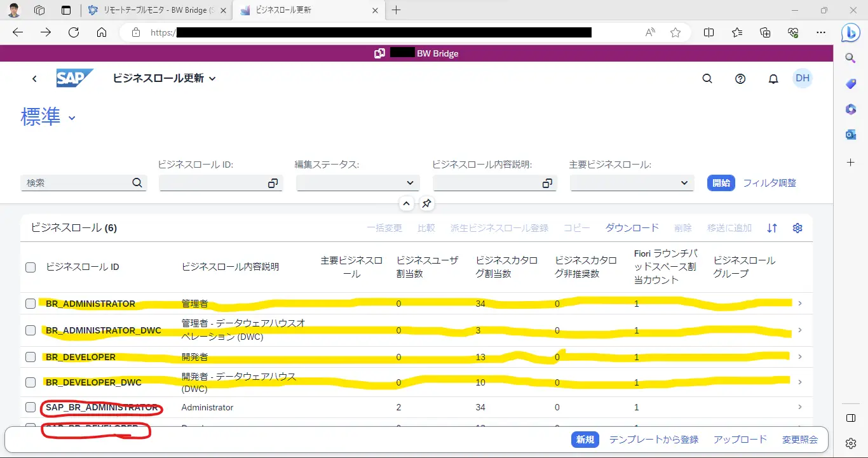Screen dimensions: 868x458
Task: Open the DH user avatar menu
Action: click(x=803, y=78)
